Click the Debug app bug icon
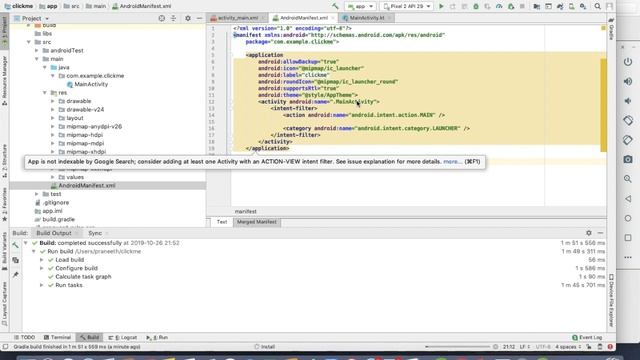640x360 pixels. [476, 7]
